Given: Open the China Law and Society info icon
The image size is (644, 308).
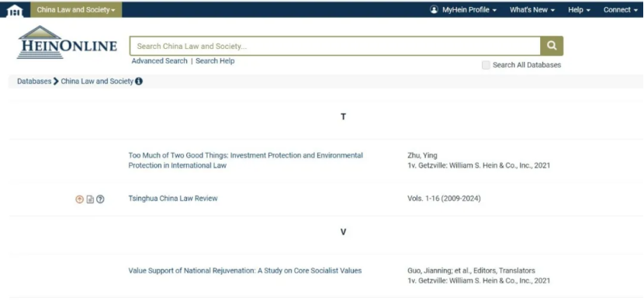Looking at the screenshot, I should [x=139, y=81].
